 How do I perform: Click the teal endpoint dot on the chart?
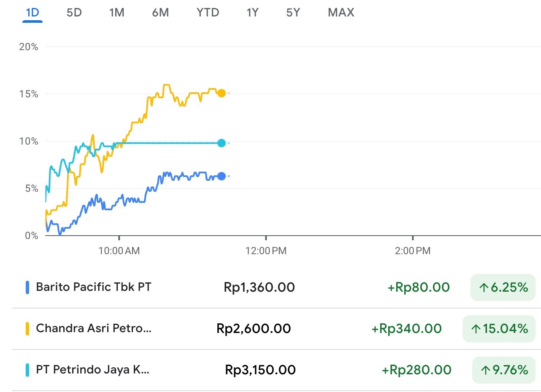click(x=221, y=143)
